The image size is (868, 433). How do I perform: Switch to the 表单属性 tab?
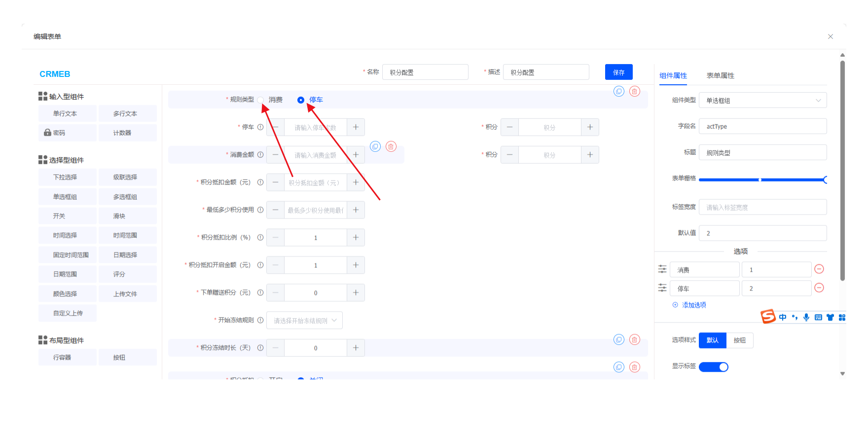coord(721,75)
